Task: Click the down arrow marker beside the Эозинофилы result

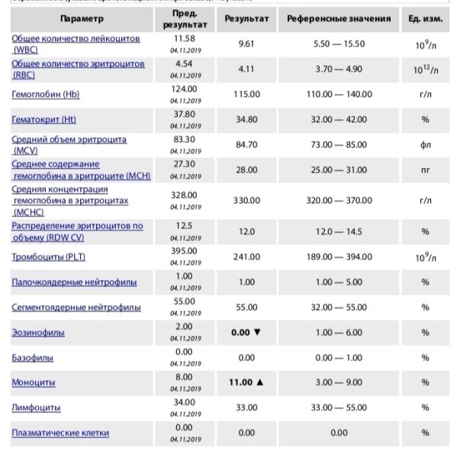Action: pos(256,333)
